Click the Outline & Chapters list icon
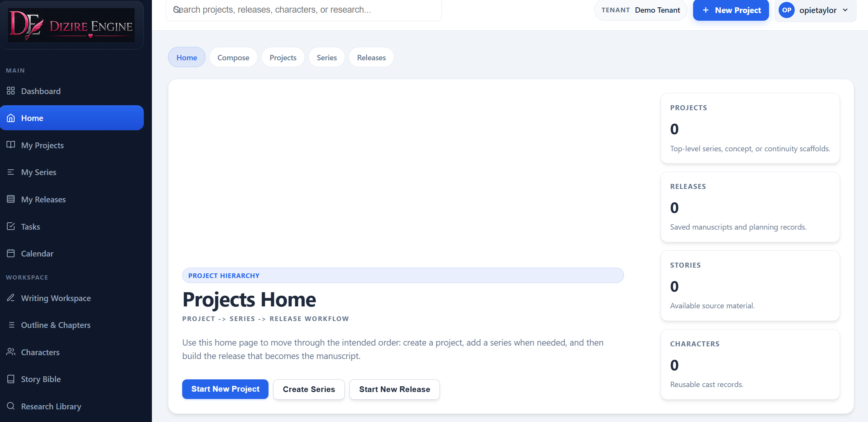This screenshot has width=868, height=422. 12,325
